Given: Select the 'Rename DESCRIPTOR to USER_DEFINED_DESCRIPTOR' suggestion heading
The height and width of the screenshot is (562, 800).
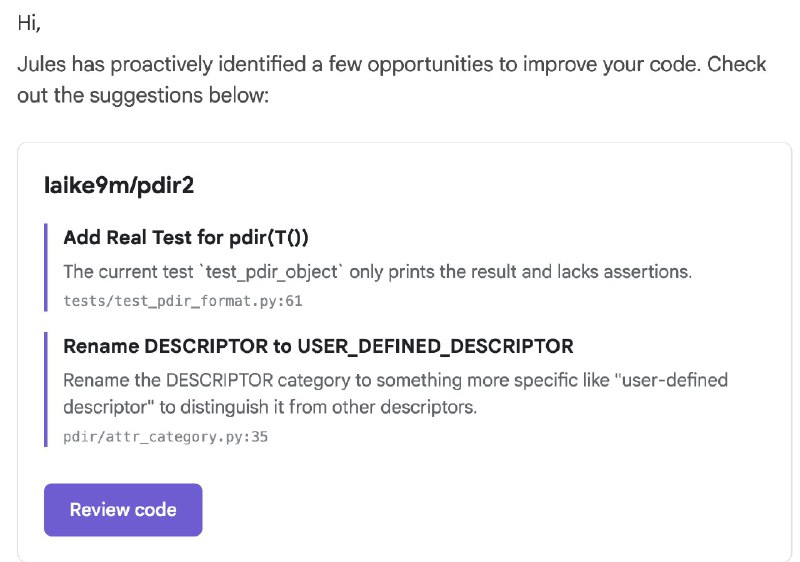Looking at the screenshot, I should 318,346.
